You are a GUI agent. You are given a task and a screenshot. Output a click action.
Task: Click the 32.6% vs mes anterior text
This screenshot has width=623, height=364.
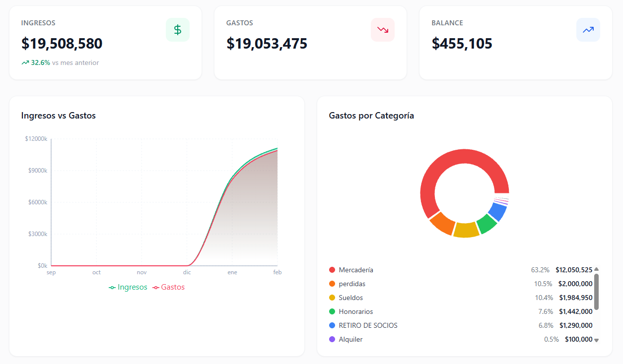pos(65,63)
